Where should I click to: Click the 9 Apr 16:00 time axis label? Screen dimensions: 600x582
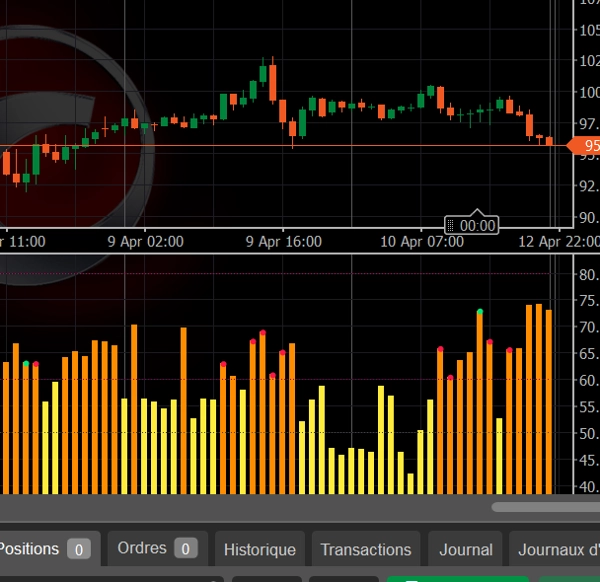point(284,242)
